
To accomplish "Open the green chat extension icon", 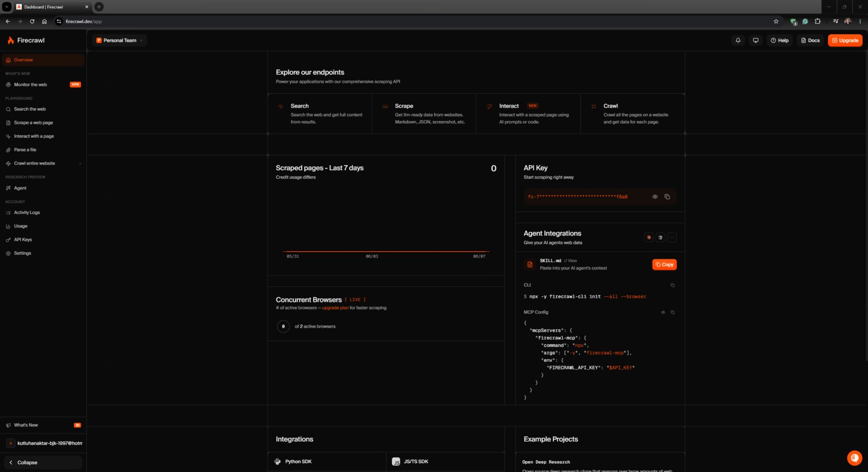I will tap(793, 22).
